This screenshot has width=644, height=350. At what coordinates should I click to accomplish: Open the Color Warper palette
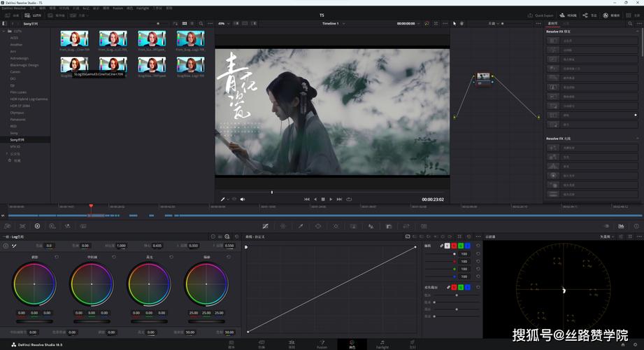(283, 226)
